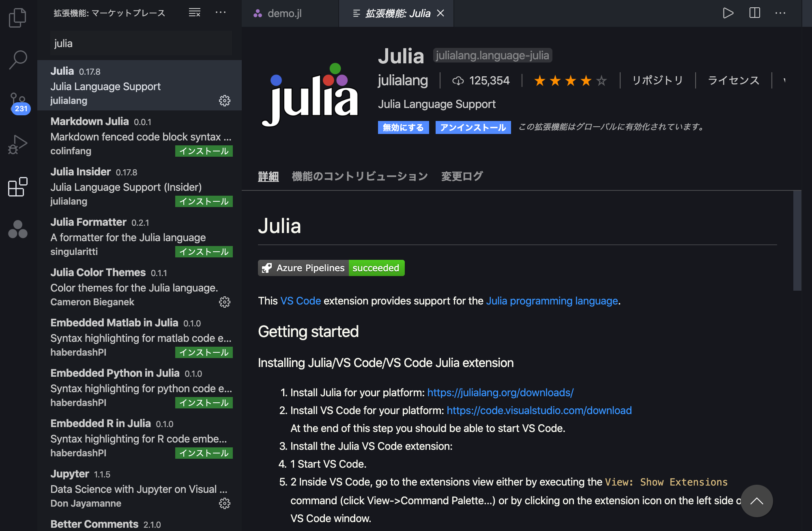Open manage gear for Julia Color Themes
The image size is (812, 531).
[225, 302]
